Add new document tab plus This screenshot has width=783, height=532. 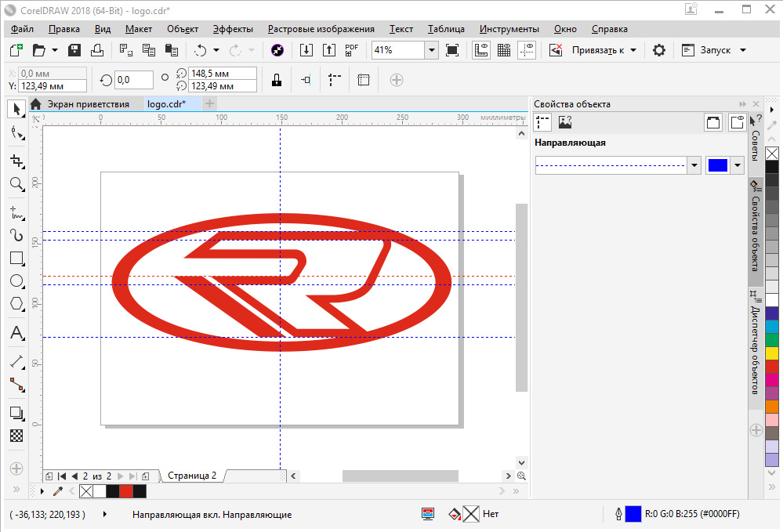click(x=210, y=103)
